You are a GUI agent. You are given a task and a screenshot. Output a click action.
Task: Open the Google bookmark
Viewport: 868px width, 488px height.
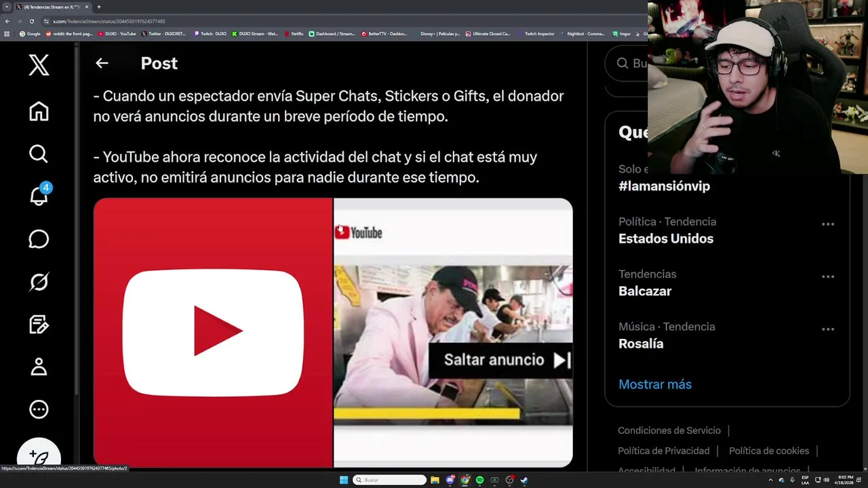(x=30, y=33)
